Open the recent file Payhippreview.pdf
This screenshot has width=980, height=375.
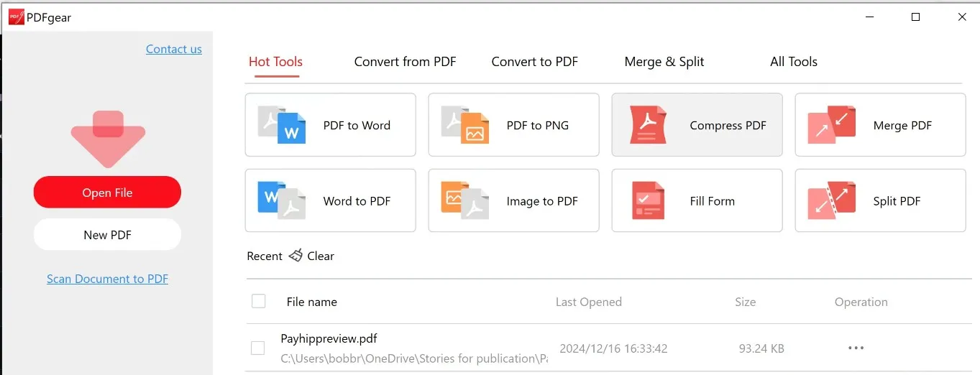click(x=329, y=339)
